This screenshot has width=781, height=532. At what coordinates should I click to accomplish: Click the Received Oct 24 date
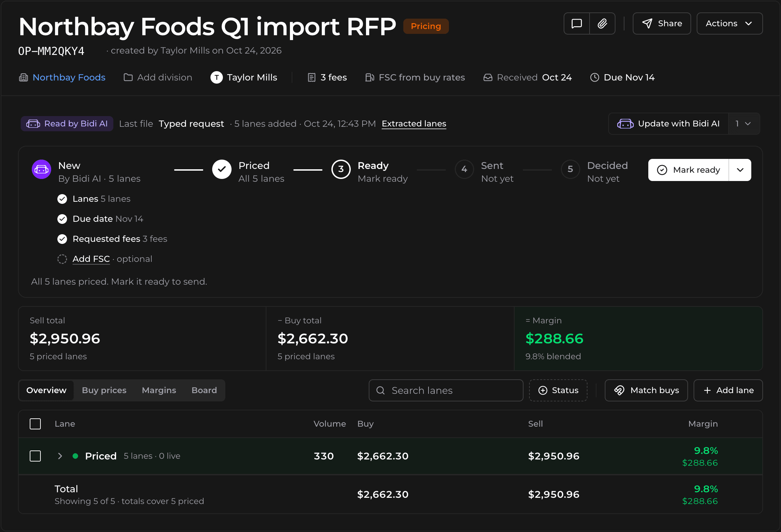[527, 77]
